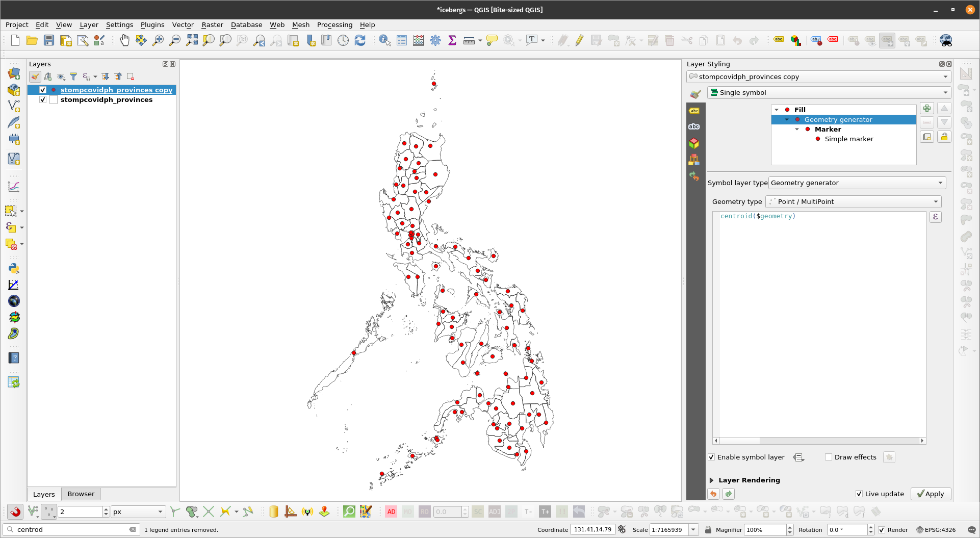Open the Symbol layer type dropdown
Viewport: 980px width, 538px height.
pyautogui.click(x=857, y=183)
